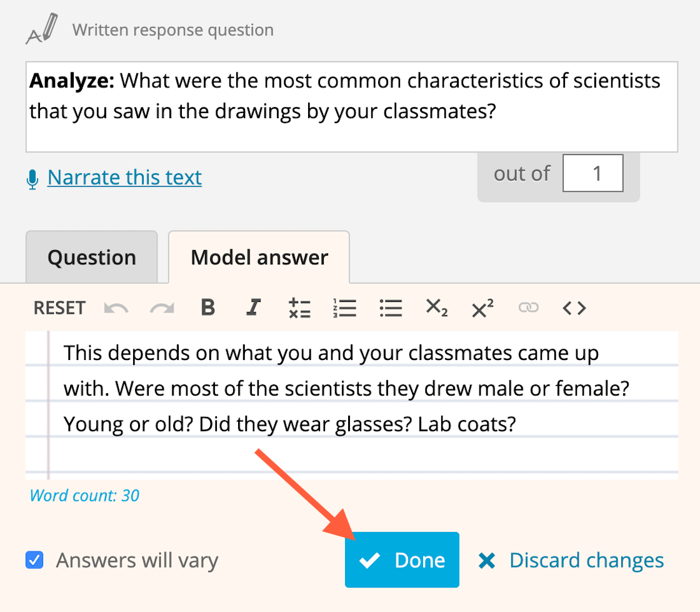Click the undo arrow icon
Viewport: 700px width, 612px height.
point(115,308)
